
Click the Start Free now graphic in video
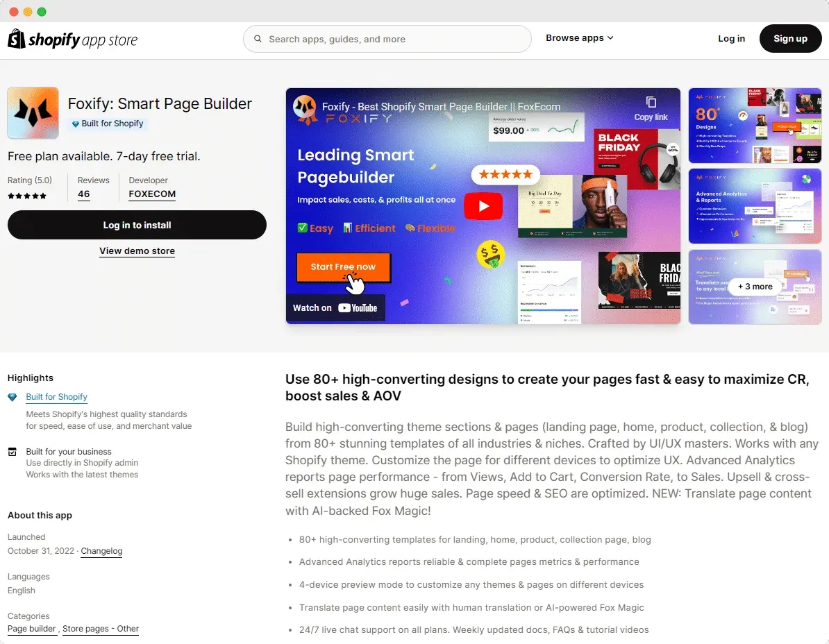[343, 267]
